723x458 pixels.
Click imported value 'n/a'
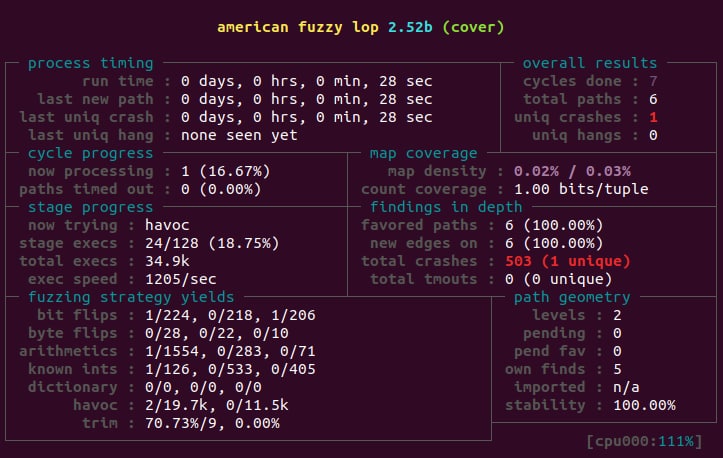point(626,387)
